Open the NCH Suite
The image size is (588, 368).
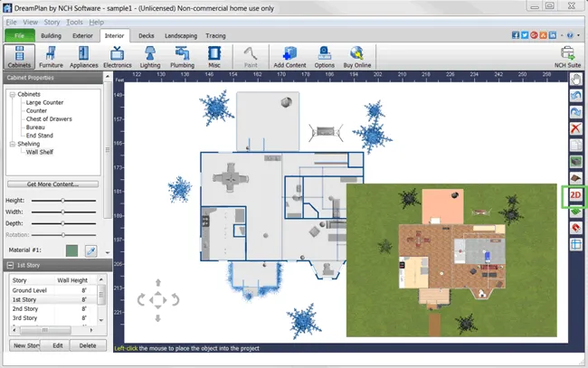tap(568, 57)
